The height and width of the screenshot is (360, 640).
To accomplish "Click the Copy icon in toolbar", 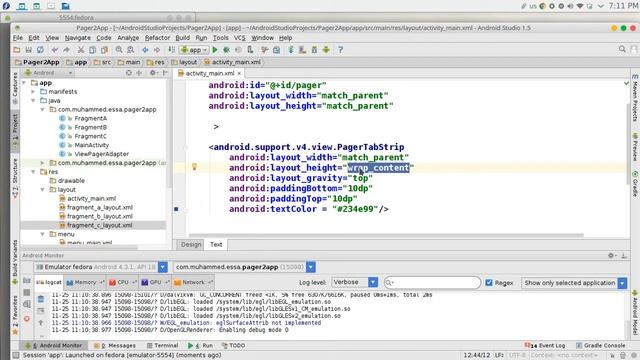I will click(93, 50).
